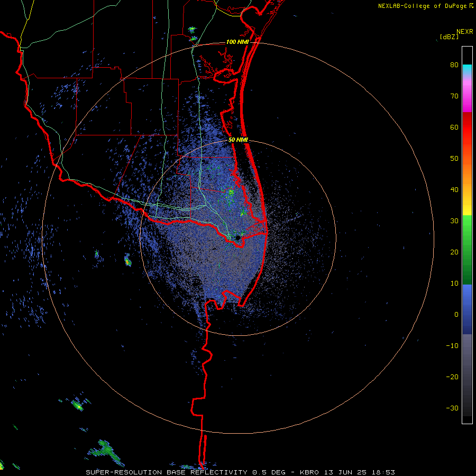Click the 10 value on dBZ scale

(x=454, y=283)
